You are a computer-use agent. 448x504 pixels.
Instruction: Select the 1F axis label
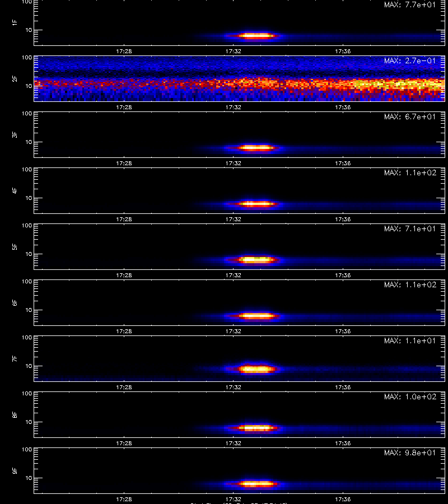click(x=15, y=22)
